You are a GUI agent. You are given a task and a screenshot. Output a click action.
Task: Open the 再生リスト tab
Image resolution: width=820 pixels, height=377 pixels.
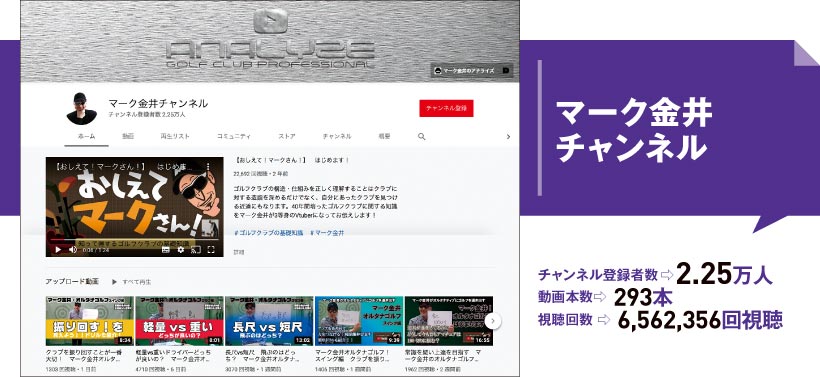coord(175,136)
